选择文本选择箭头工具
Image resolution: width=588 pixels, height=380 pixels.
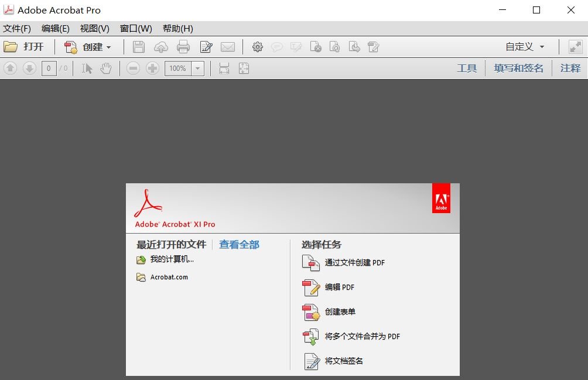[86, 68]
